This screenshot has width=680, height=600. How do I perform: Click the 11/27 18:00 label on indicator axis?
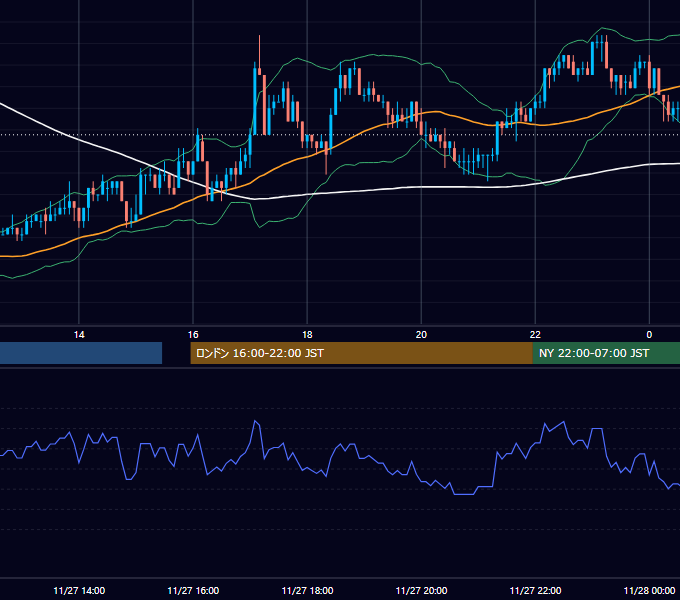click(307, 590)
